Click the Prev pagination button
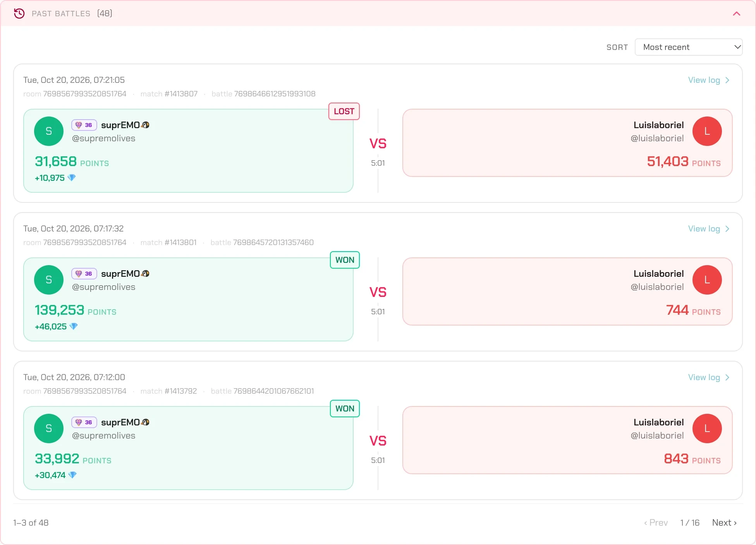 656,523
